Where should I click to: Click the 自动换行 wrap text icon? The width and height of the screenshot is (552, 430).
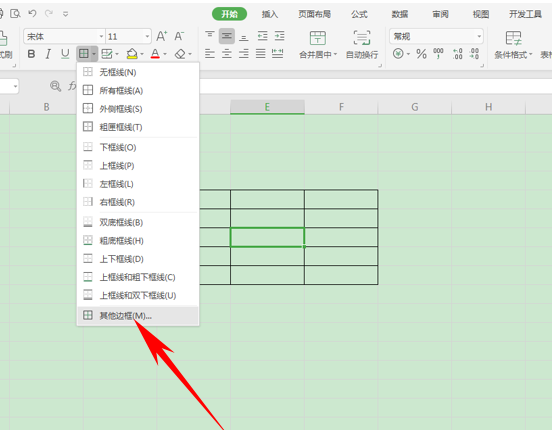(x=362, y=44)
